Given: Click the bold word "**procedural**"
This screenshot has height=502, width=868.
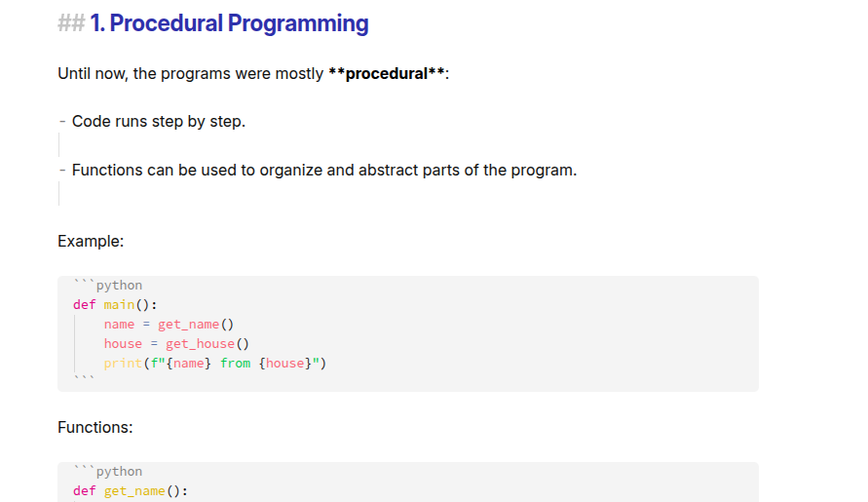Looking at the screenshot, I should point(387,74).
